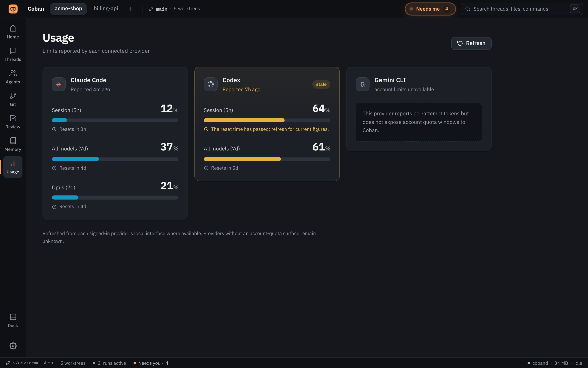
Task: Click the Coban logo icon
Action: click(13, 9)
